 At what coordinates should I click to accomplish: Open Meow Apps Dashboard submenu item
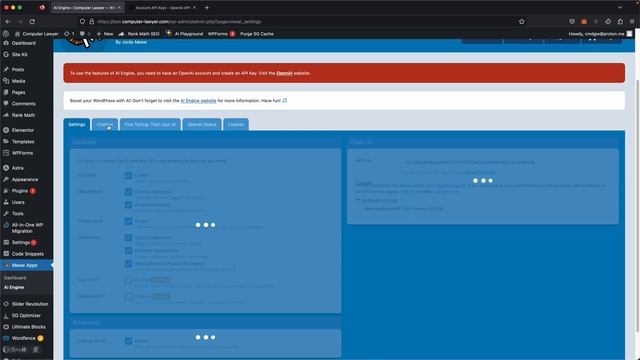(x=15, y=278)
